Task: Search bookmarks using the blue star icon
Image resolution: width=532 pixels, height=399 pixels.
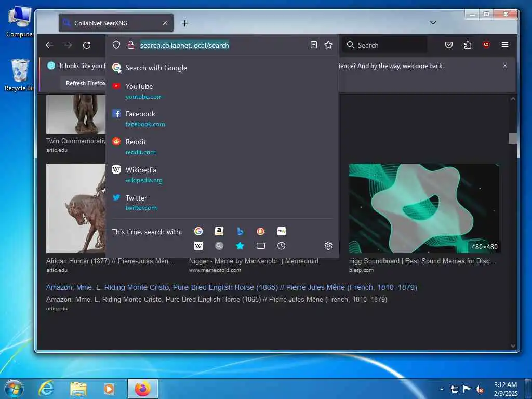Action: point(240,246)
